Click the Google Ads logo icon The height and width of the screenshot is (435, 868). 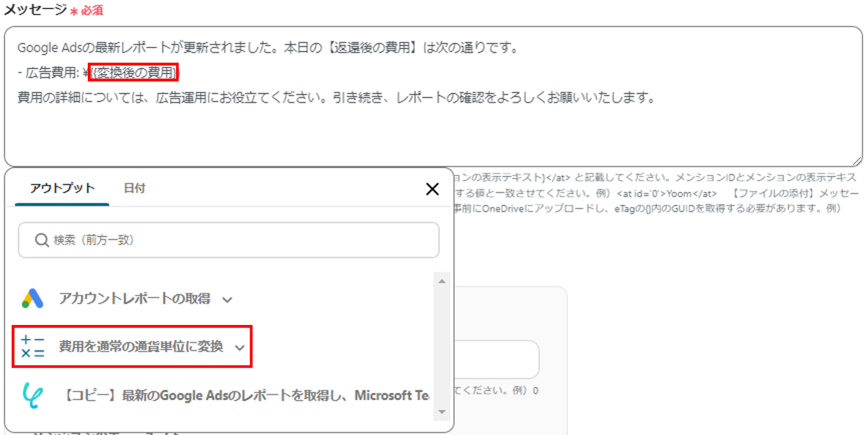coord(33,298)
